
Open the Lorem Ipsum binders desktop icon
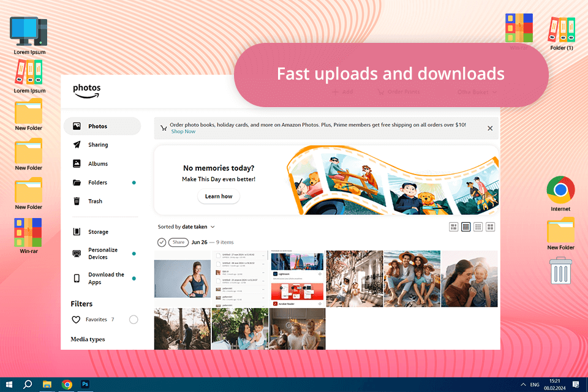click(x=29, y=76)
